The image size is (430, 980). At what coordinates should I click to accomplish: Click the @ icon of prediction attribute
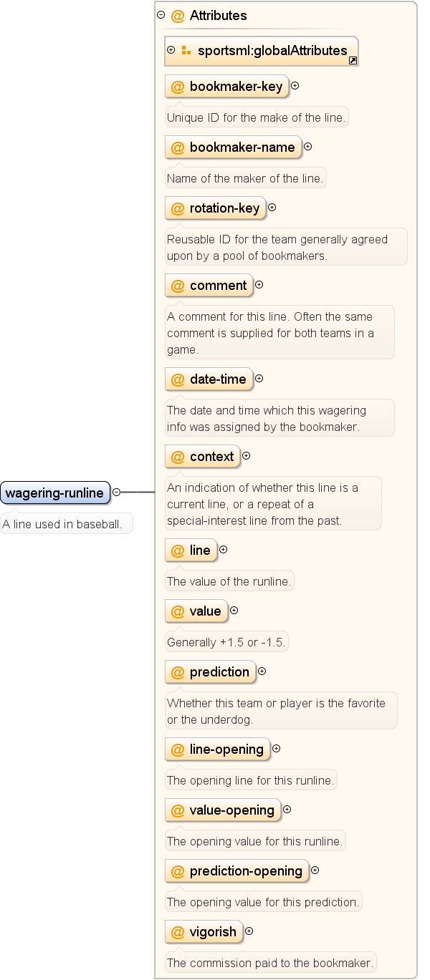tap(178, 672)
